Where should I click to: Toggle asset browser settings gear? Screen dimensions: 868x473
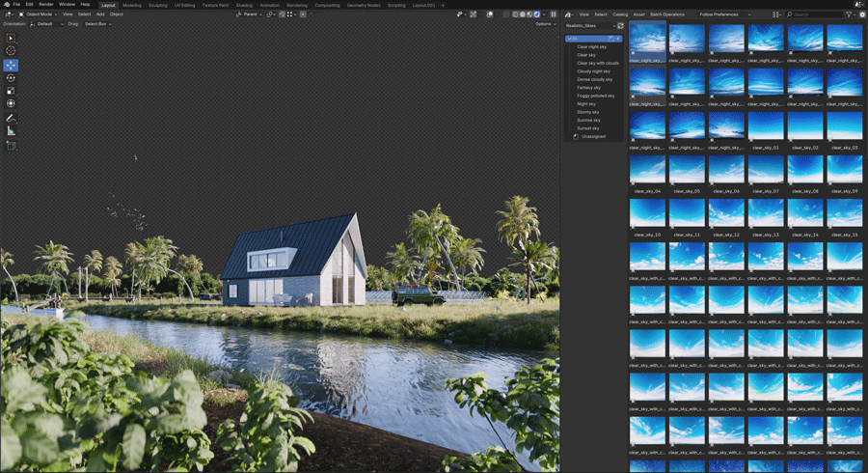pos(862,14)
